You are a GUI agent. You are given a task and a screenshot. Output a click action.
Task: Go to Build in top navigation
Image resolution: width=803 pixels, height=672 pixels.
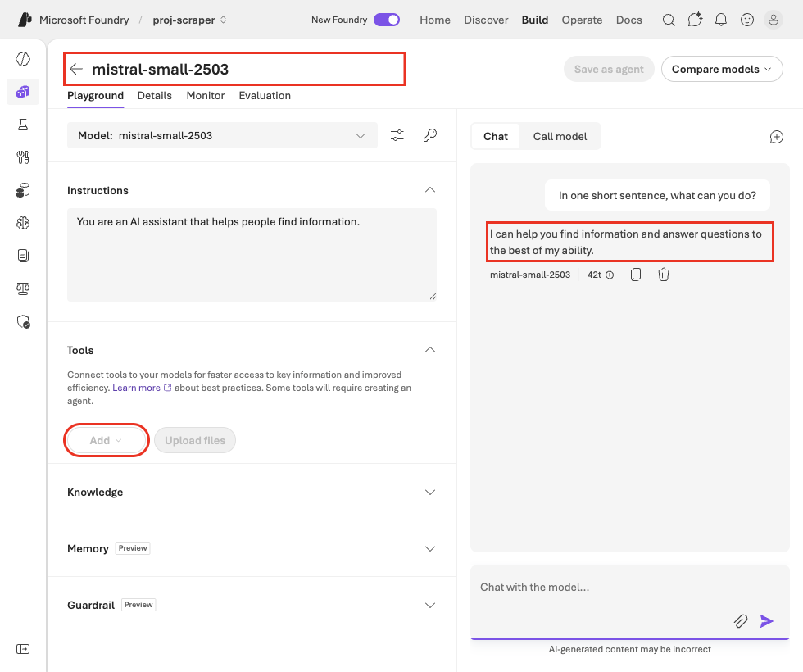pos(535,20)
